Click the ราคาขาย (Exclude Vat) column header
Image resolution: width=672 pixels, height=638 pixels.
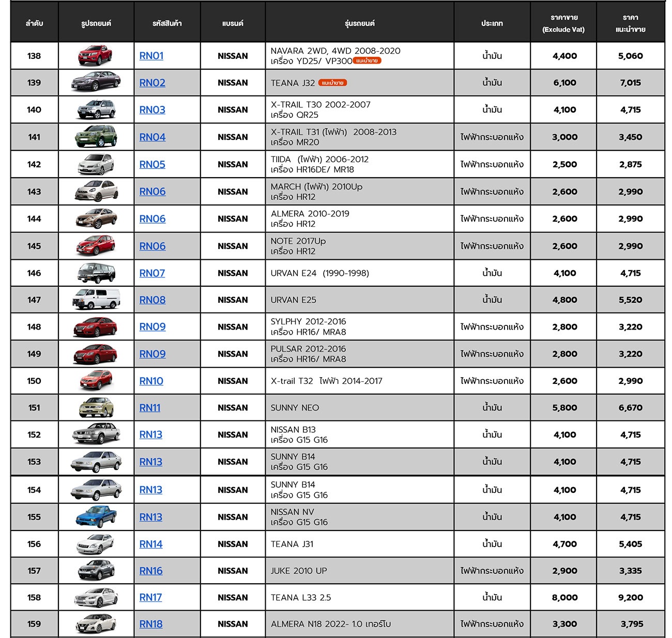click(563, 23)
